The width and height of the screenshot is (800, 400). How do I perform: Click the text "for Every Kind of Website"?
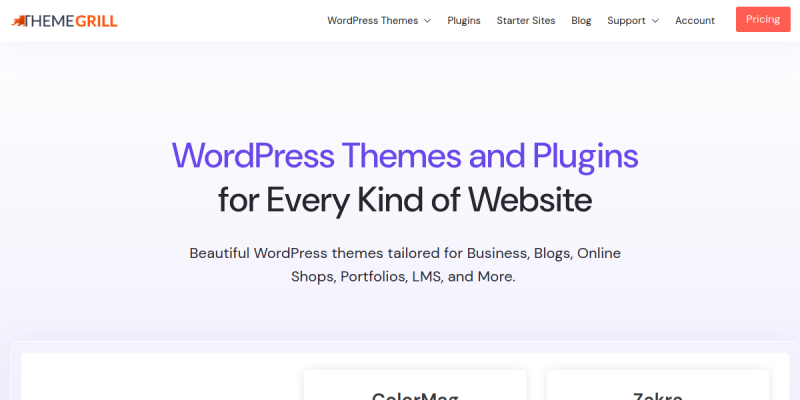click(405, 200)
